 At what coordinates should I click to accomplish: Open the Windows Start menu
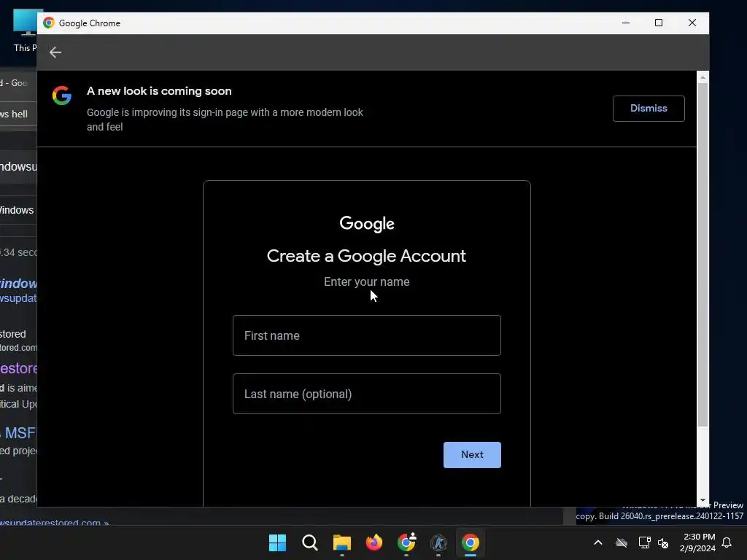click(x=277, y=542)
